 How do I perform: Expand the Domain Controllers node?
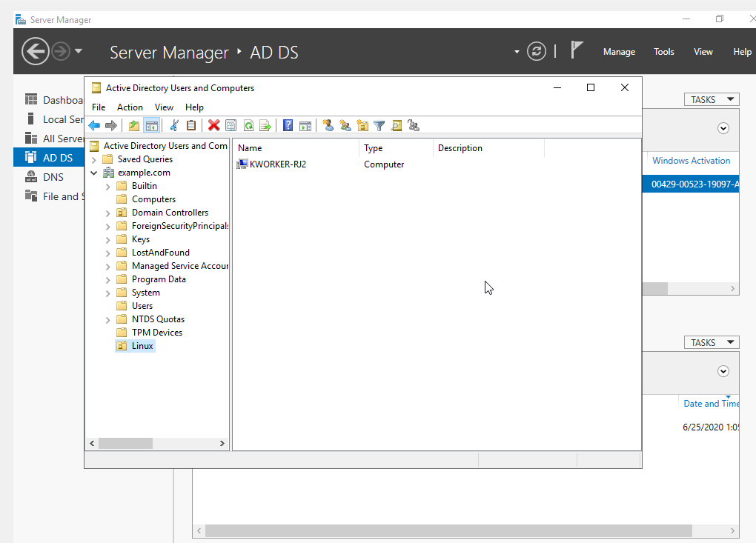pos(108,213)
